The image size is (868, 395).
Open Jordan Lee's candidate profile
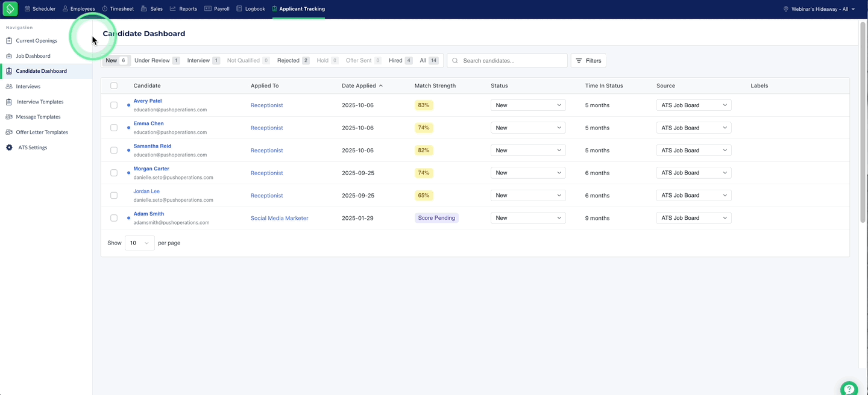pos(146,191)
